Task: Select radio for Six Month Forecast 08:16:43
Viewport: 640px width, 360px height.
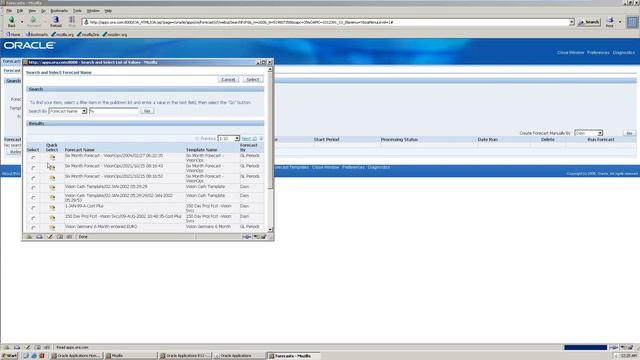Action: point(33,168)
